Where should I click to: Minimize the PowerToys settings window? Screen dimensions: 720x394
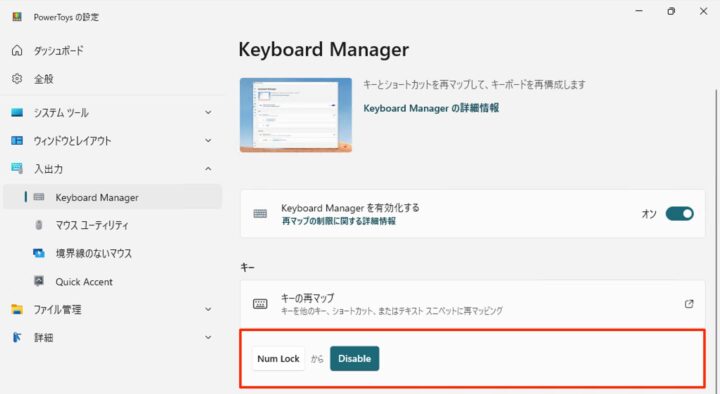[x=639, y=11]
